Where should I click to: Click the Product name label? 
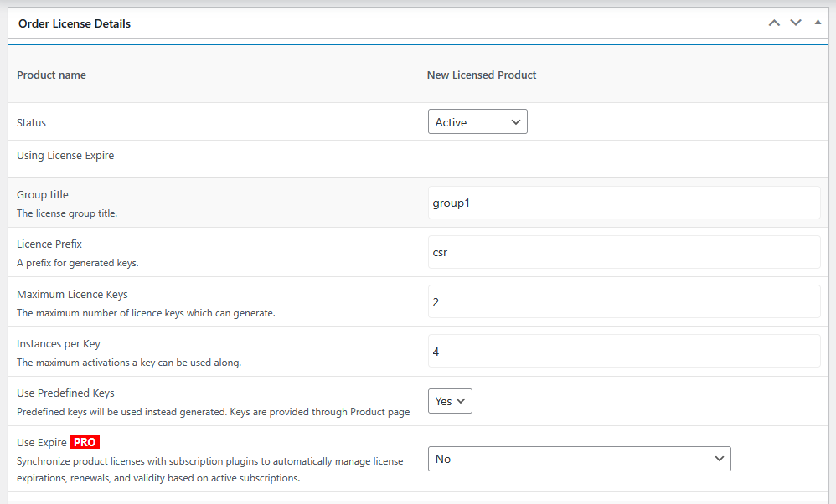click(51, 75)
